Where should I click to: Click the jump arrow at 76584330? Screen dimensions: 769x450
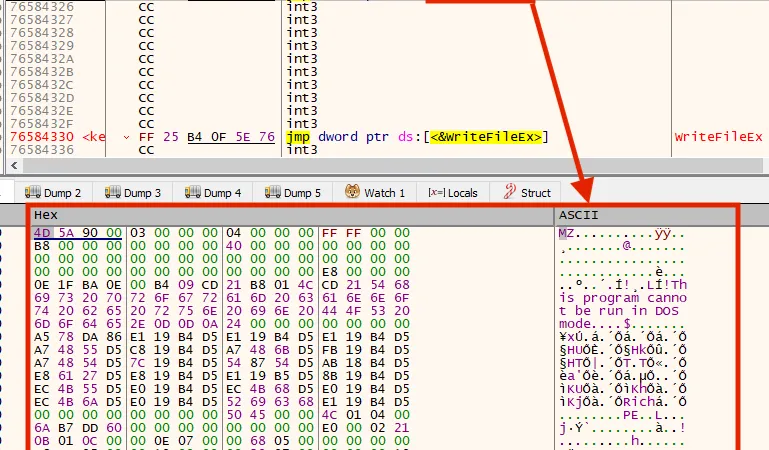126,137
